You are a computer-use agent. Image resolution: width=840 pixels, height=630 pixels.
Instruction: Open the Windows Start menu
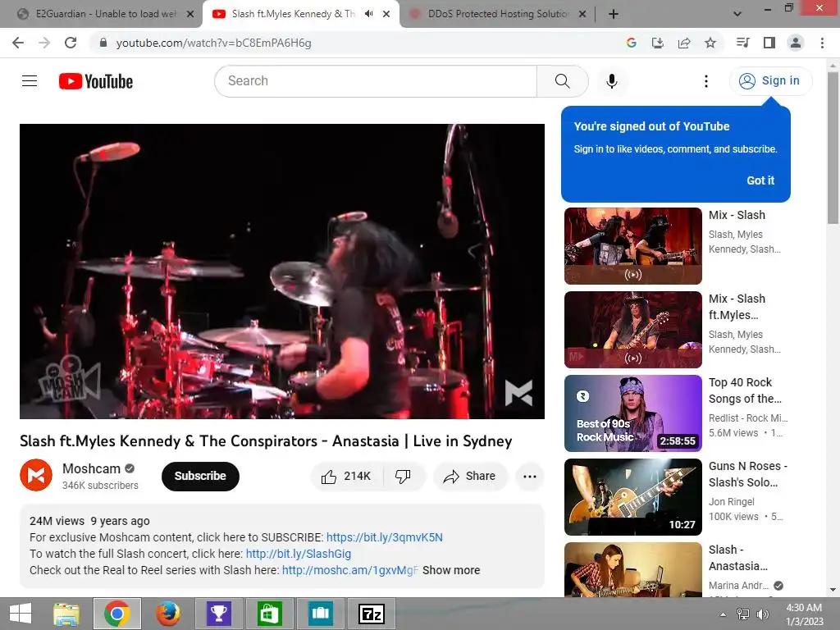pyautogui.click(x=21, y=614)
